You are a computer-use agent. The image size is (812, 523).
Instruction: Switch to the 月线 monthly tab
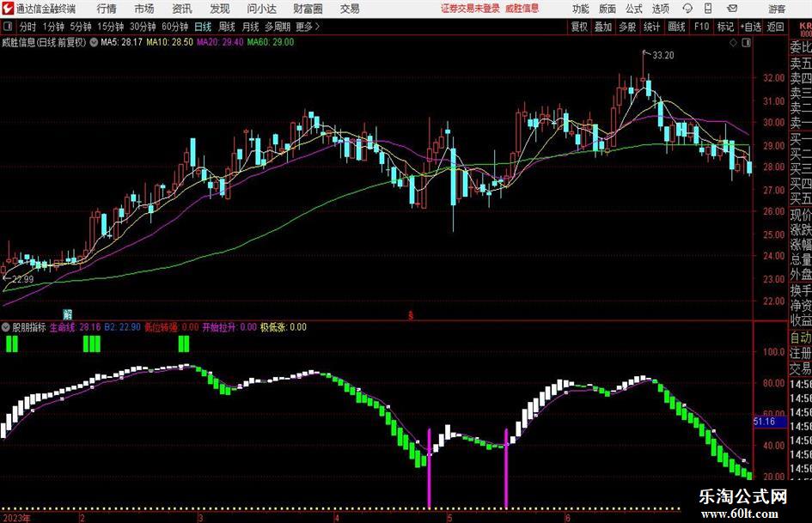coord(251,27)
